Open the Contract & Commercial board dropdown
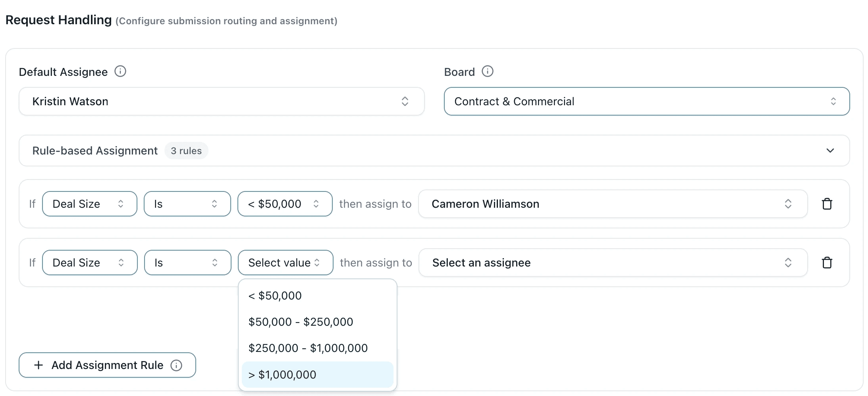Image resolution: width=868 pixels, height=396 pixels. (x=646, y=101)
